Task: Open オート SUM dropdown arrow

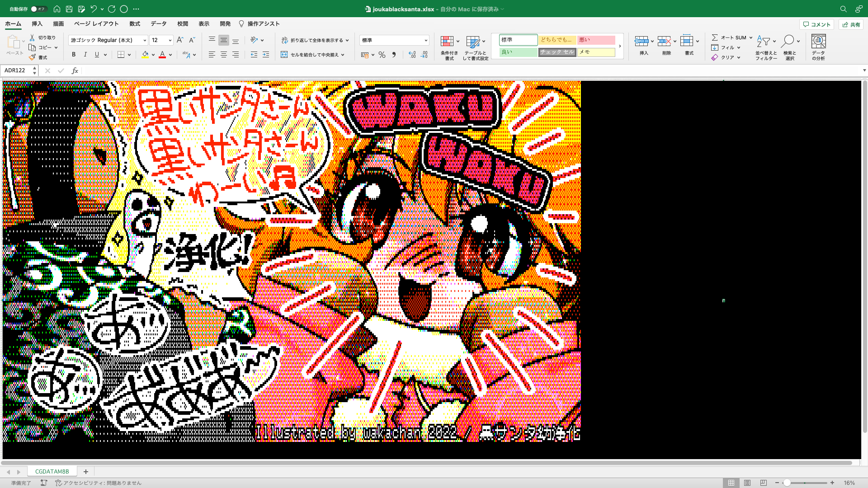Action: (x=751, y=38)
